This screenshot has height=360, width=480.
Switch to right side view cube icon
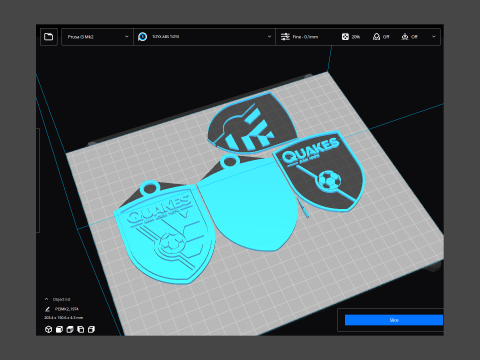91,329
